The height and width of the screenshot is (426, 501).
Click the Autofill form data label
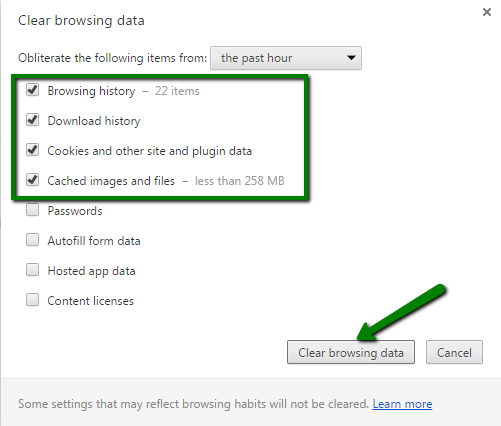94,241
